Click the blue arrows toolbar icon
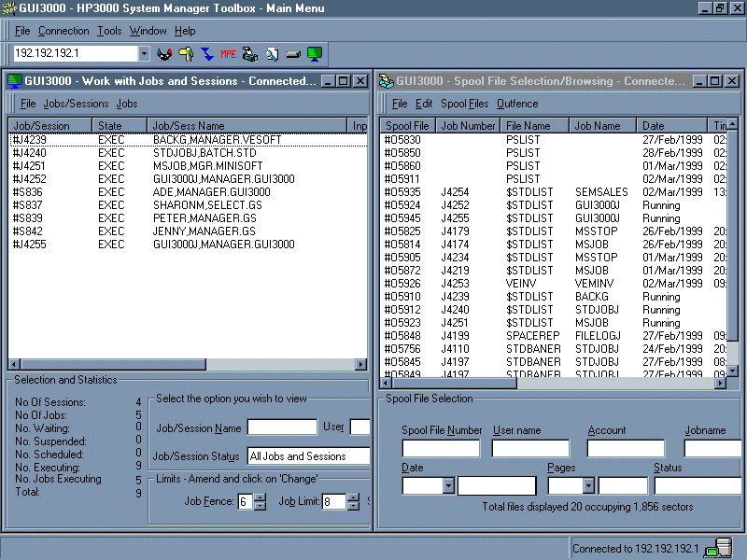The height and width of the screenshot is (560, 747). tap(206, 54)
